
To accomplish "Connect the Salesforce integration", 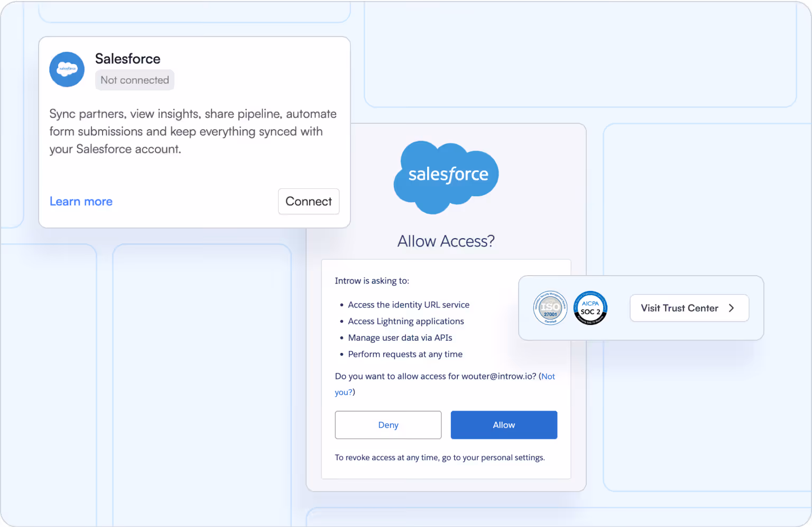I will 309,202.
